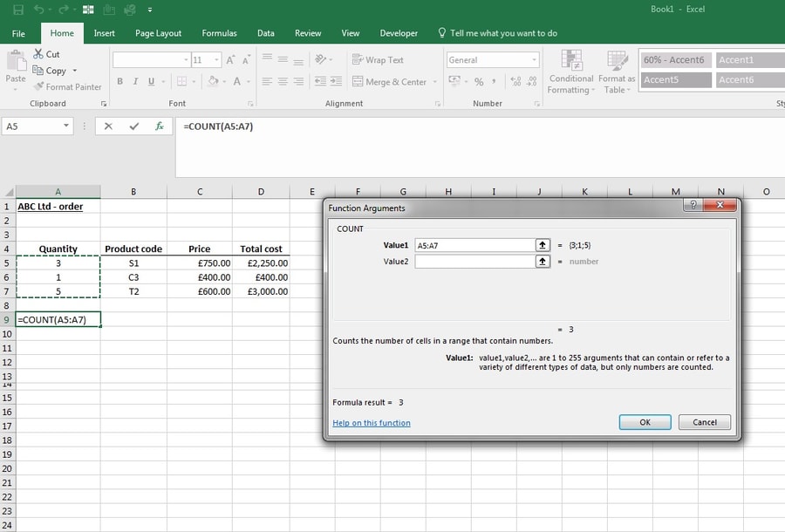Click the fx Insert Function icon
This screenshot has width=785, height=532.
[160, 126]
